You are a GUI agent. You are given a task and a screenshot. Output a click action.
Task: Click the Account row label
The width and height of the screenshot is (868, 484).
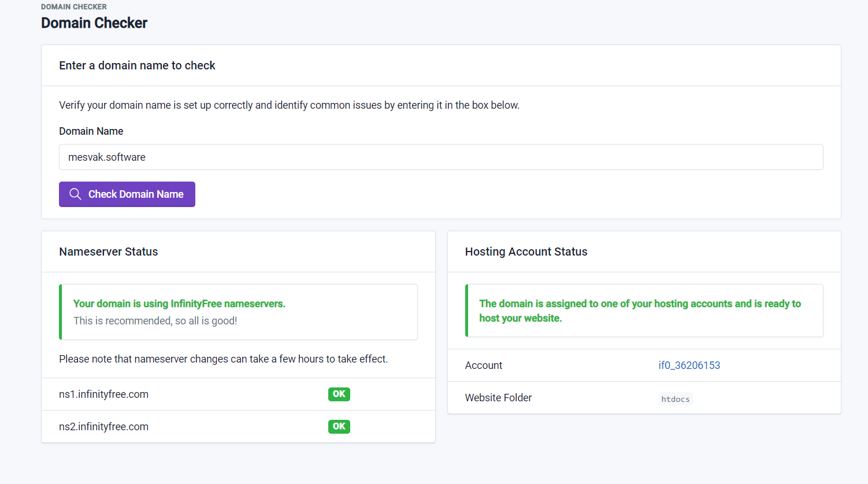(x=484, y=365)
